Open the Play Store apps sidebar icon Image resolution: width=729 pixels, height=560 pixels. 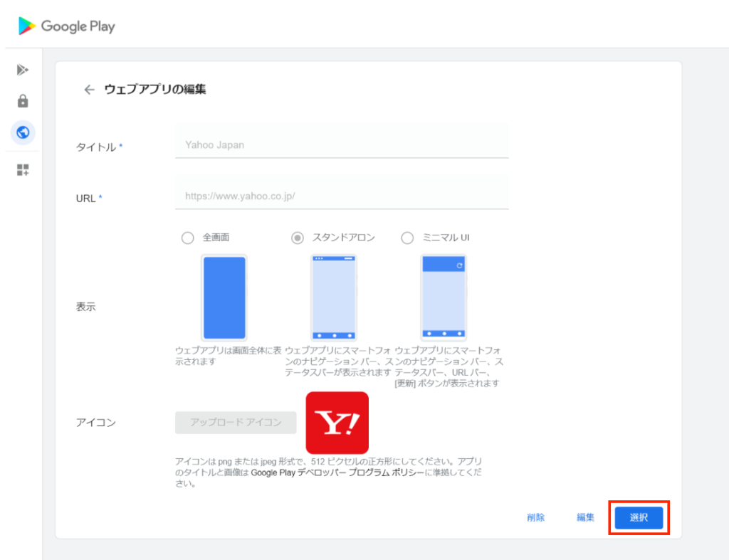[x=23, y=70]
